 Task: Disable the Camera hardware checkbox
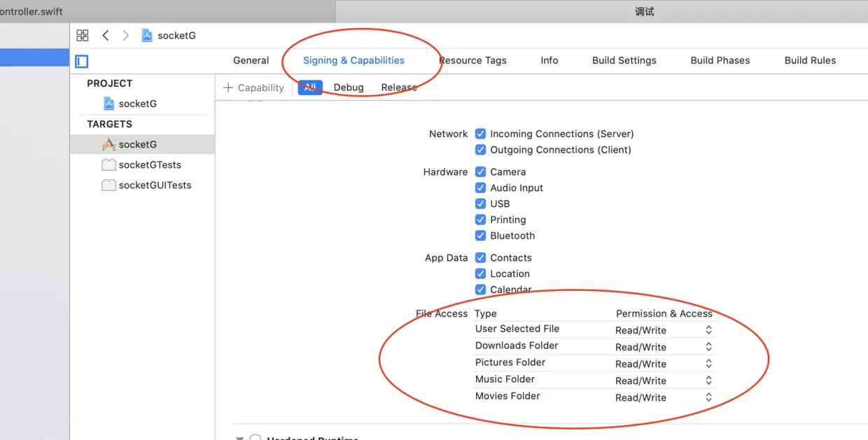point(480,171)
